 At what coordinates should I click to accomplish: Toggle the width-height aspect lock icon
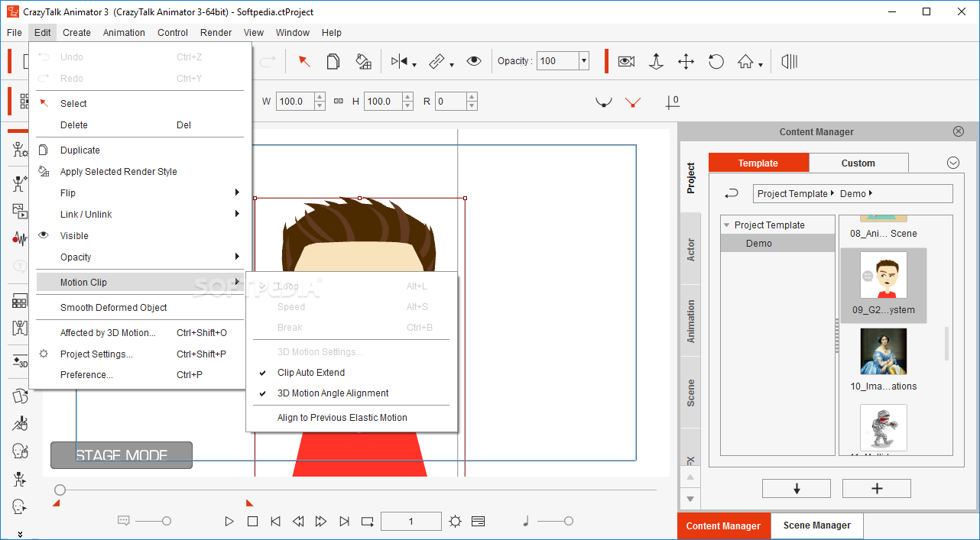(339, 102)
